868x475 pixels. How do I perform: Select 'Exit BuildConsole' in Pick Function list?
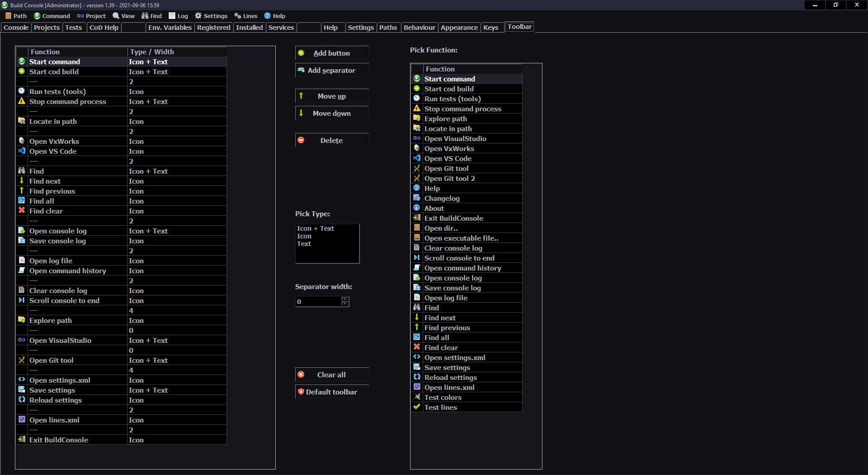467,218
